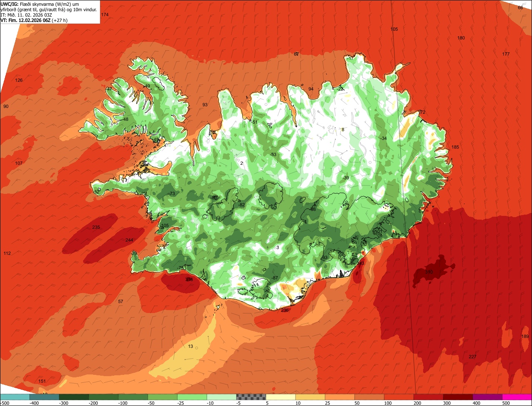The width and height of the screenshot is (532, 406).
Task: Click the 13 value in the yellow ocean area
Action: tap(191, 346)
